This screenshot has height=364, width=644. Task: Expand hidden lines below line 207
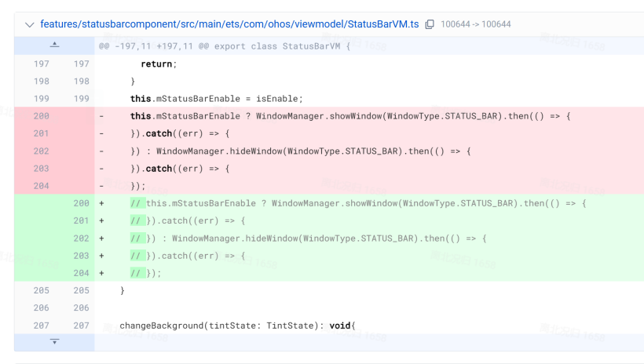(x=54, y=342)
